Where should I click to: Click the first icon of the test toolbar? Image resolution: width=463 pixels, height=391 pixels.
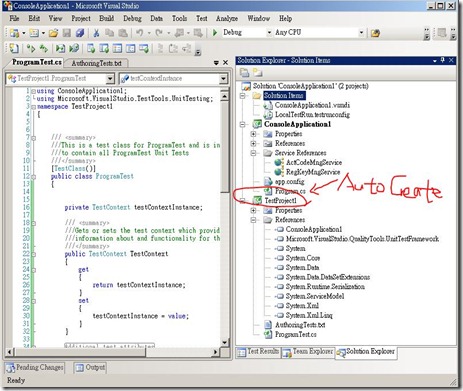coord(14,49)
